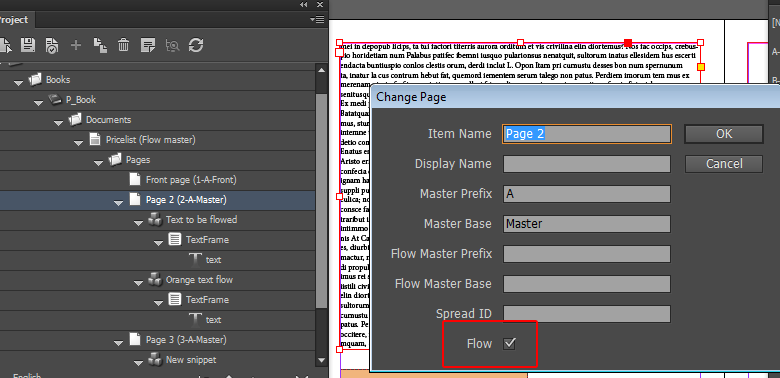This screenshot has height=378, width=780.
Task: Click the Front page page icon
Action: (134, 180)
